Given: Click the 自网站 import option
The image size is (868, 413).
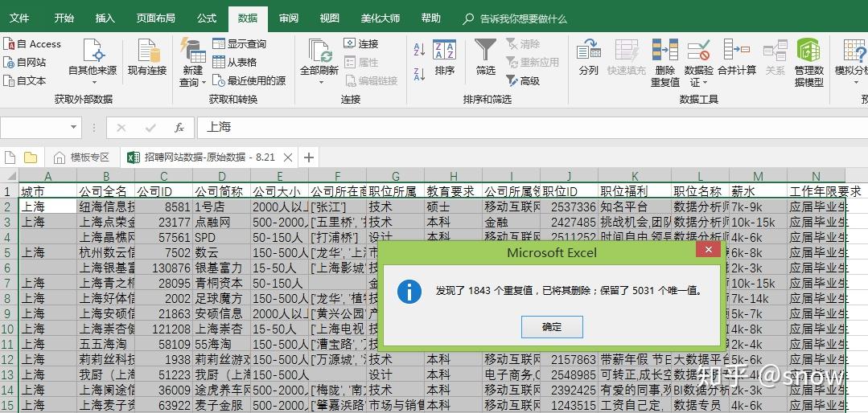Looking at the screenshot, I should pos(25,63).
